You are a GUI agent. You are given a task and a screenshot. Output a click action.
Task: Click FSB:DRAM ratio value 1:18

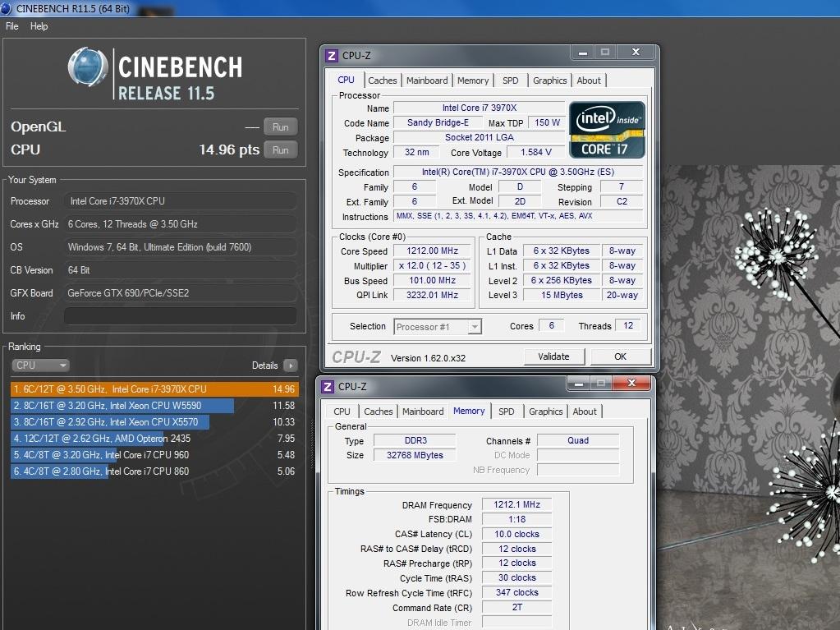(517, 519)
